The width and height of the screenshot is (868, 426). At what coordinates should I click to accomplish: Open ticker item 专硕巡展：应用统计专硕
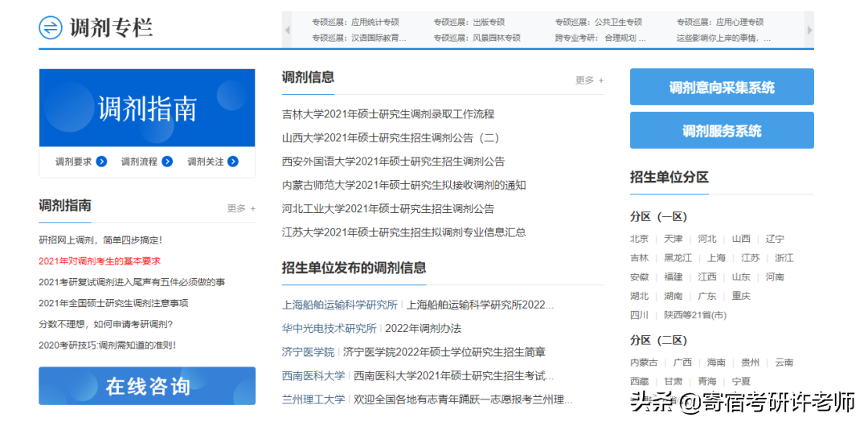355,23
